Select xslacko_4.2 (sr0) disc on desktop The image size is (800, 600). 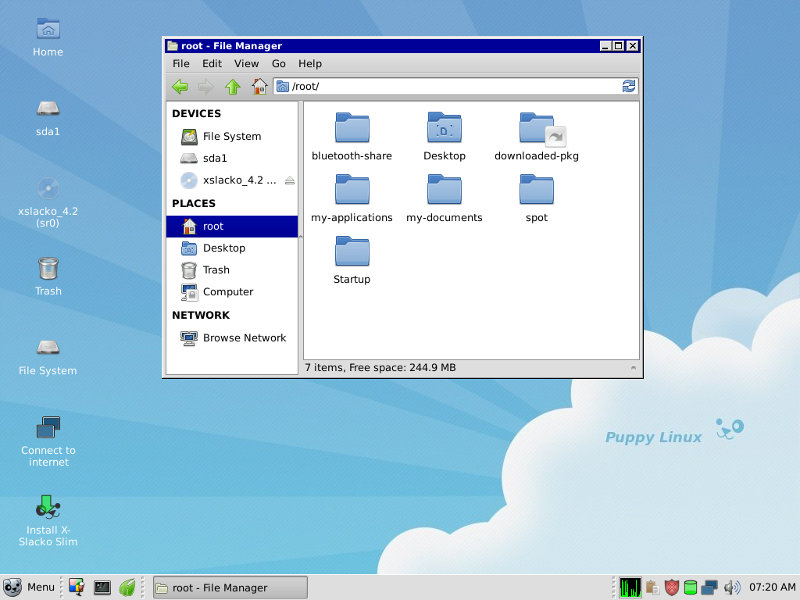(48, 202)
